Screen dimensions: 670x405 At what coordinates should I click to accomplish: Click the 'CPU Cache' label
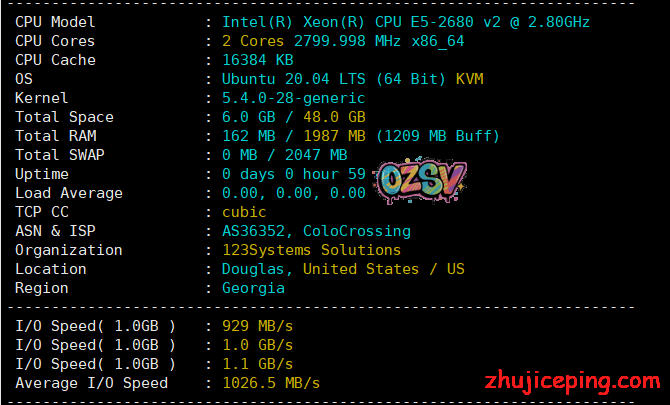tap(55, 60)
